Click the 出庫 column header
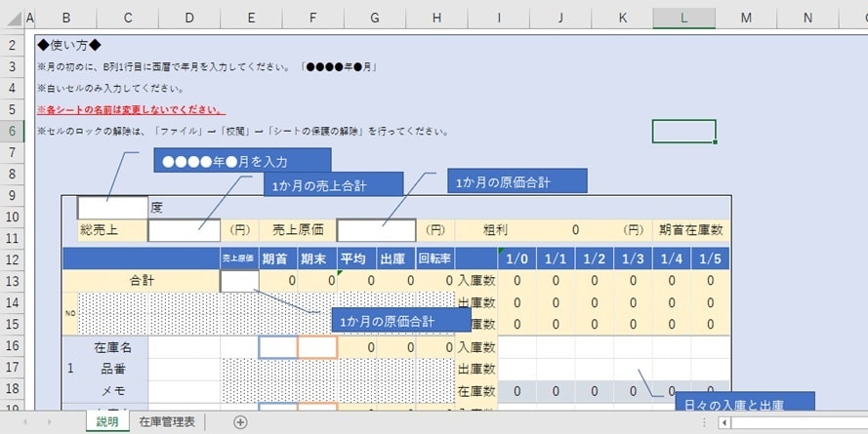 [x=395, y=258]
